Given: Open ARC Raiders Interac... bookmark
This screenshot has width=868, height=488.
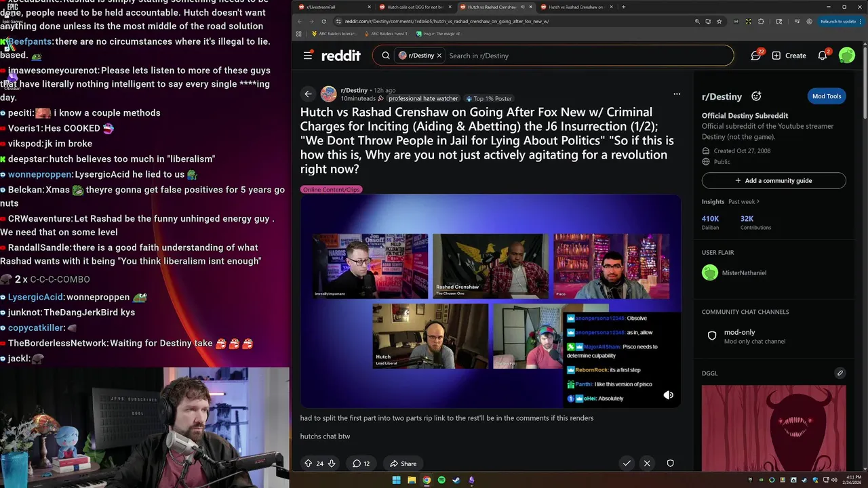Looking at the screenshot, I should pyautogui.click(x=334, y=33).
